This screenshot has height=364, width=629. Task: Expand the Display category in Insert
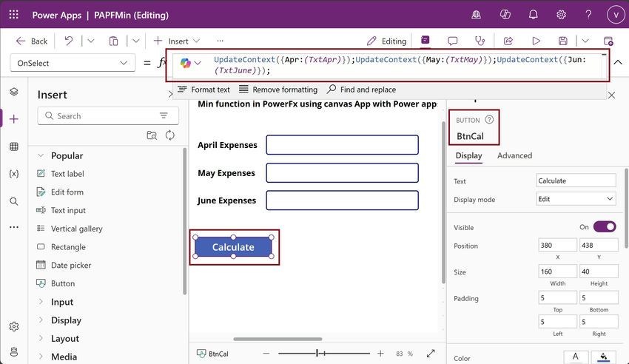[41, 320]
